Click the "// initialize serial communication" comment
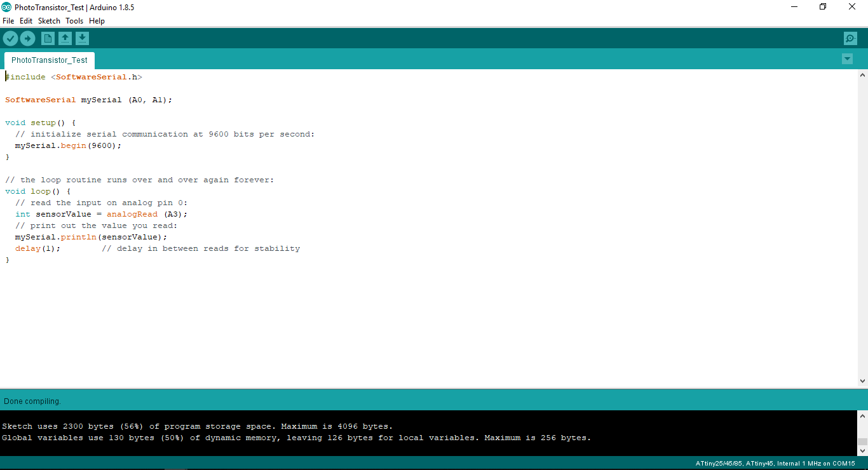 click(x=165, y=134)
